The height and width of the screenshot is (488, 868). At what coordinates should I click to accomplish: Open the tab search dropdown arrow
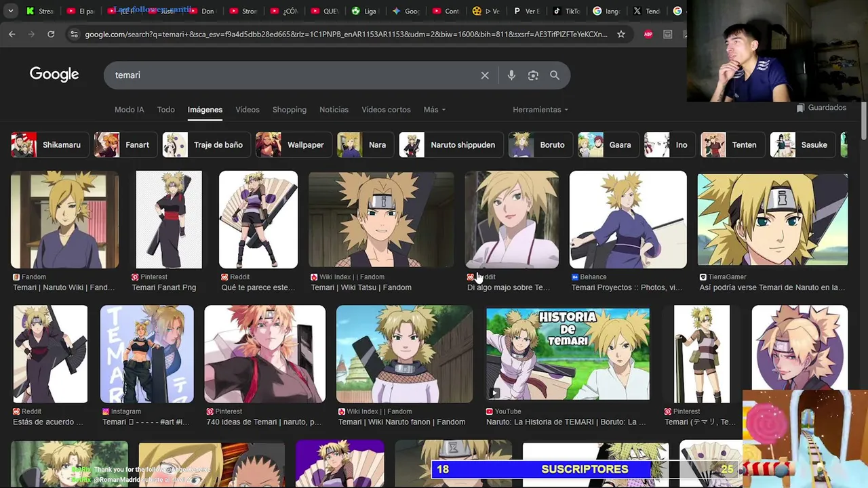click(9, 11)
